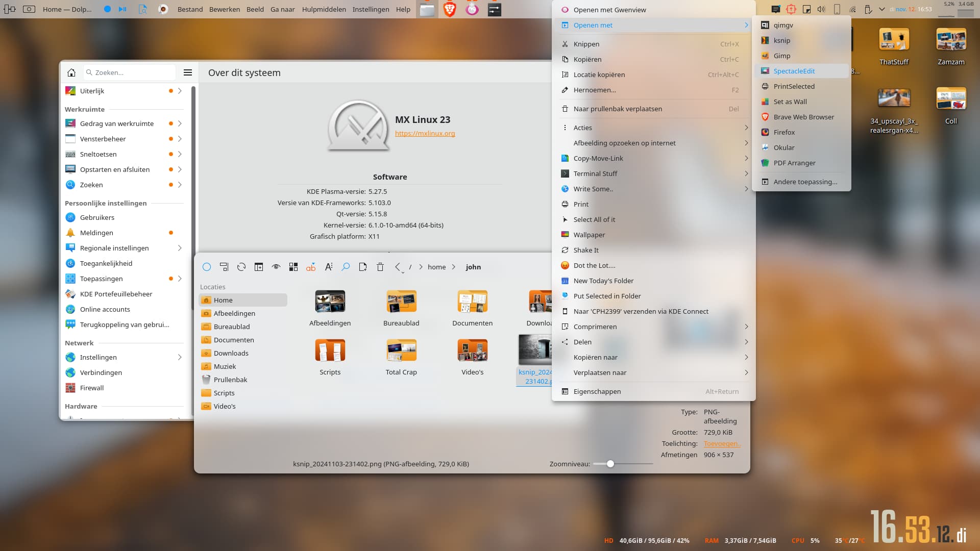Click the Brave browser icon in top panel
This screenshot has height=551, width=980.
[450, 9]
